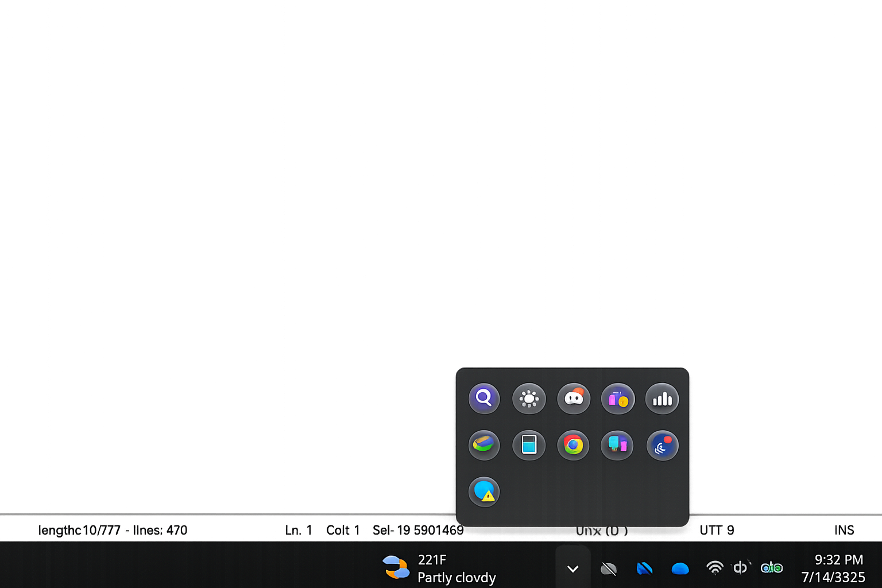882x588 pixels.
Task: Open the pink folder with yellow coin tray icon
Action: (x=618, y=399)
